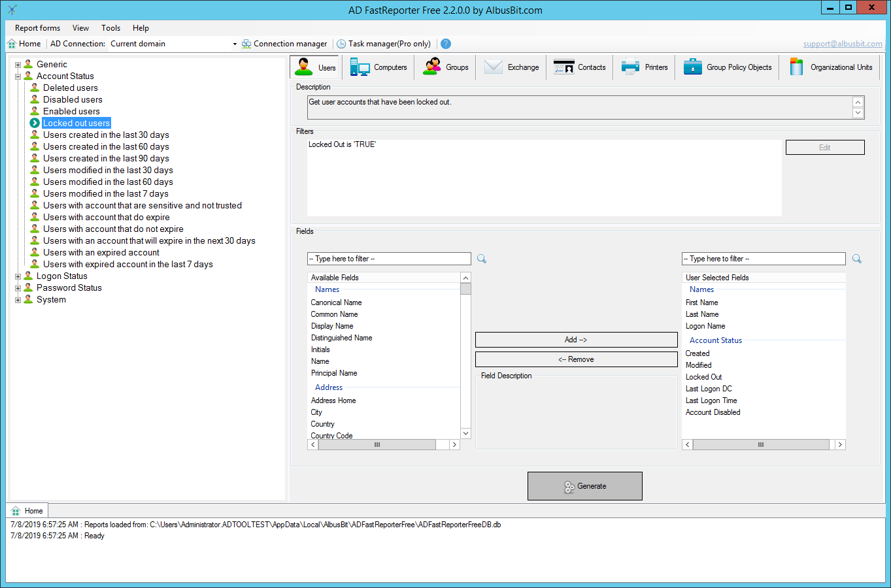Open Group Policy Objects tab
891x588 pixels.
(727, 67)
